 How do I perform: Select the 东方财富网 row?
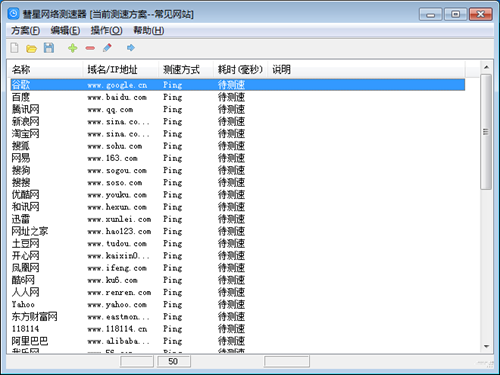[238, 317]
